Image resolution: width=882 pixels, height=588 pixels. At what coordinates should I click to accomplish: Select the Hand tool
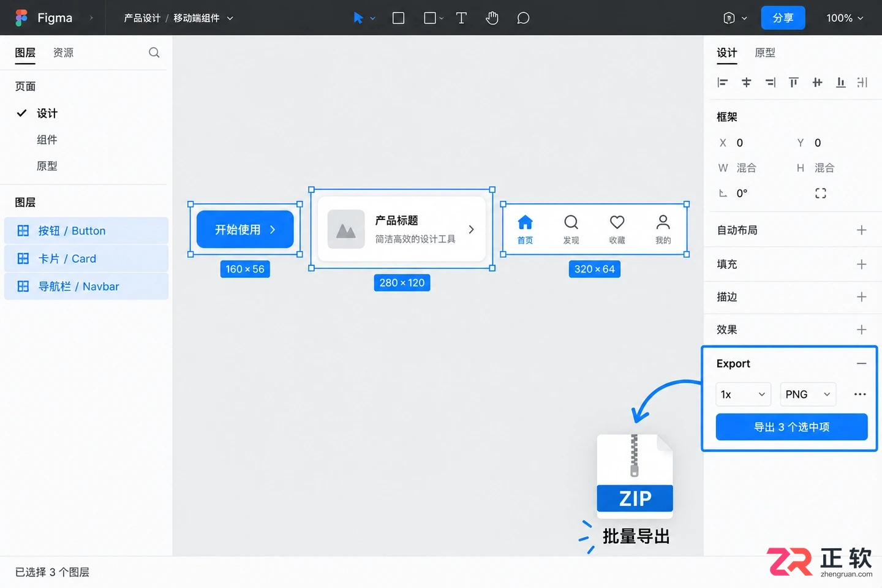click(492, 18)
